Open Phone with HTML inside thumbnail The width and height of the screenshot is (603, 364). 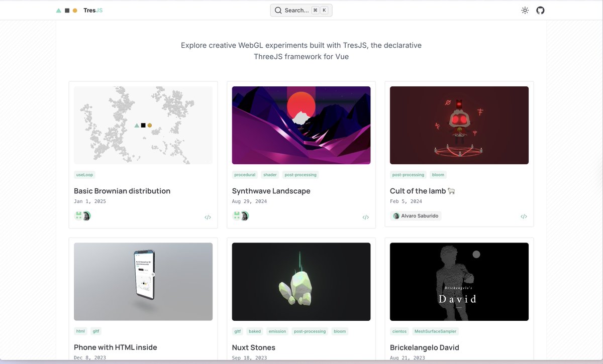click(x=143, y=282)
